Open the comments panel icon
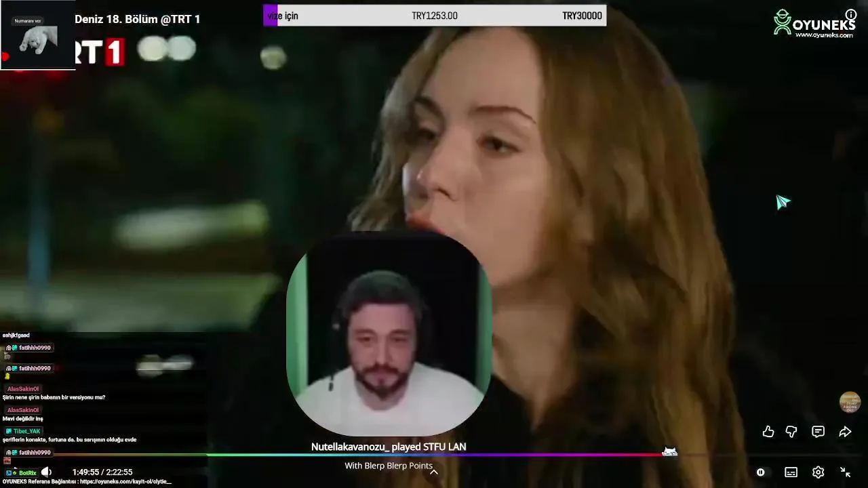The image size is (868, 488). [x=818, y=432]
